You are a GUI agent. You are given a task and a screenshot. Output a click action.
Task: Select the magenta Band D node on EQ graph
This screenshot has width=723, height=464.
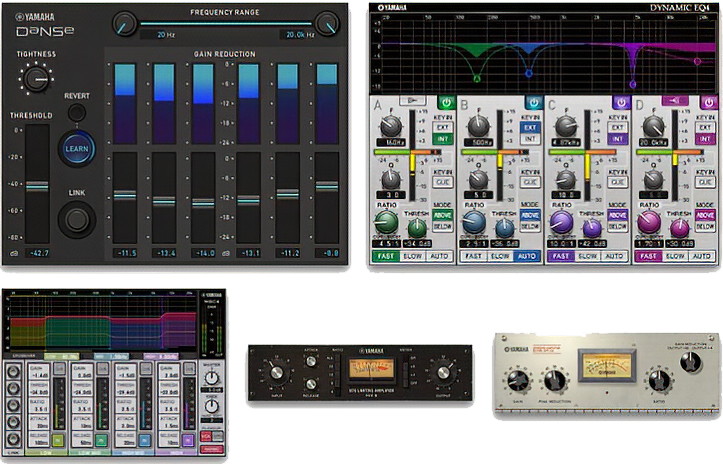(697, 61)
